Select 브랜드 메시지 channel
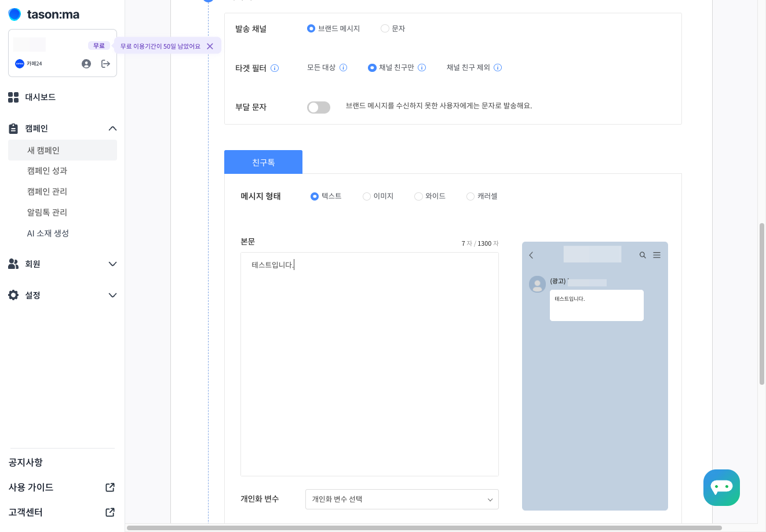The image size is (766, 532). [311, 28]
